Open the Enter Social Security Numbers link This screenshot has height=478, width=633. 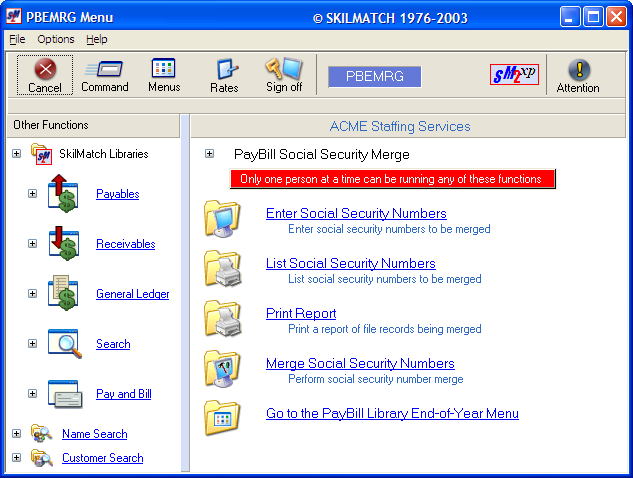click(356, 213)
